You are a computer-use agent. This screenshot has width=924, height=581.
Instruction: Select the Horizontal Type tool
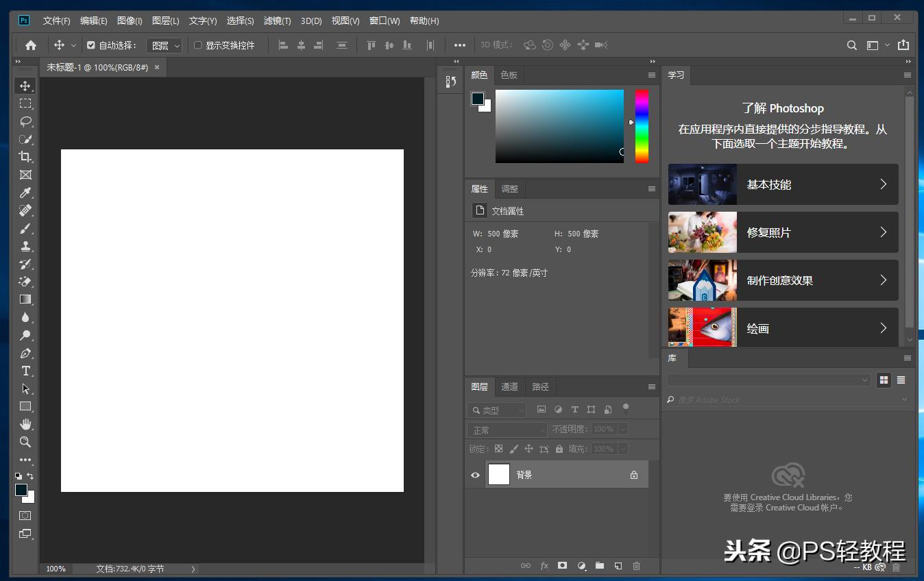pos(25,371)
